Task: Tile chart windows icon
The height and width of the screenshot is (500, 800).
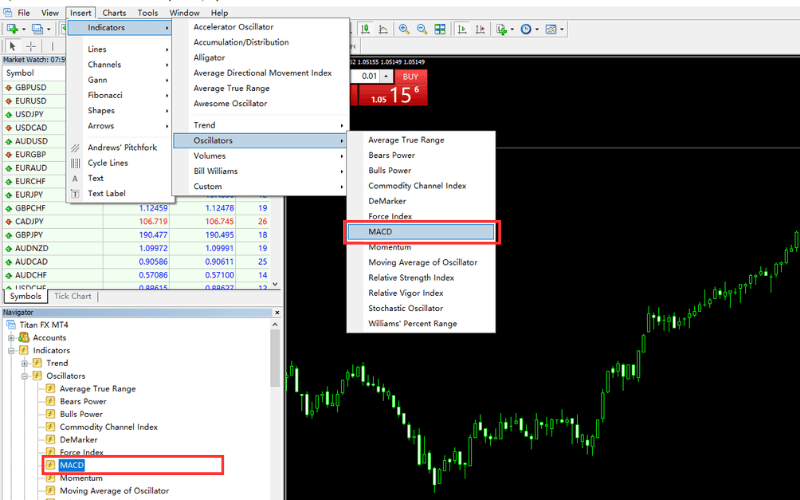Action: [x=440, y=29]
